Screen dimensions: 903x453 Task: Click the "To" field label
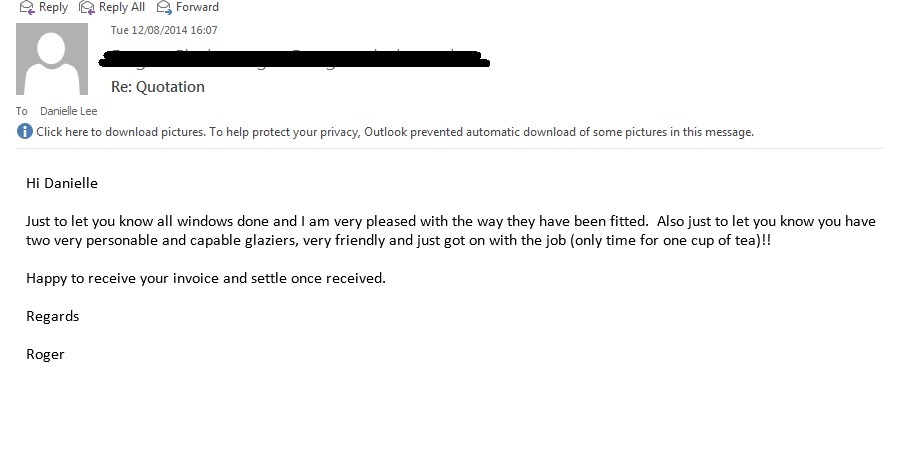point(22,111)
